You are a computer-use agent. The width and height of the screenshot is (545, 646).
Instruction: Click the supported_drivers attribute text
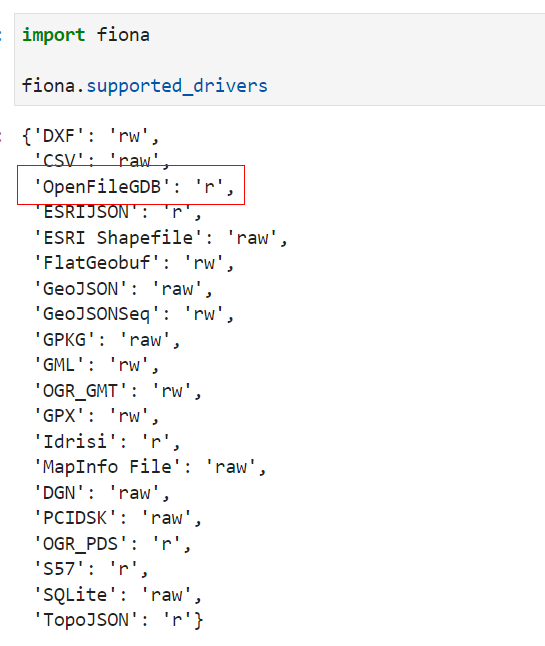(177, 86)
